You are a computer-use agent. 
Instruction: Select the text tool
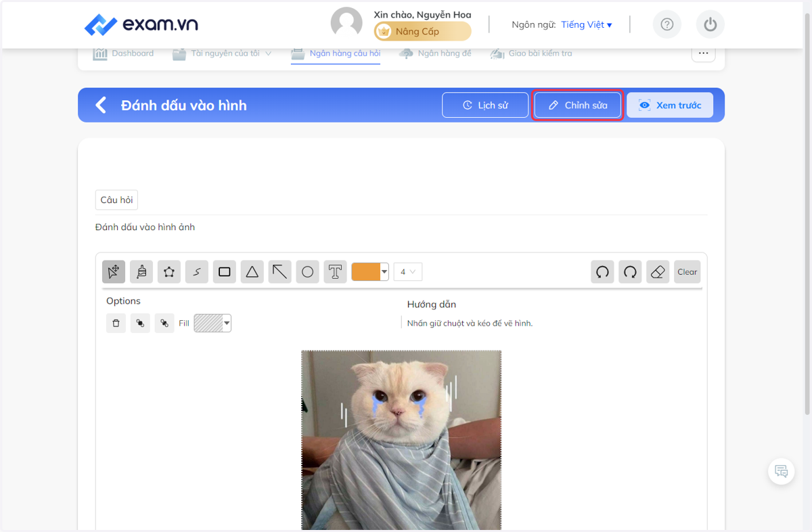coord(335,271)
